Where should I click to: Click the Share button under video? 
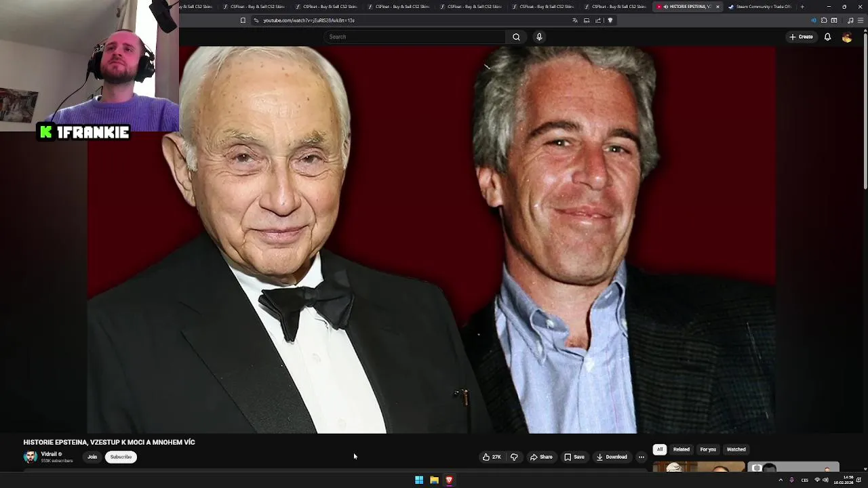pyautogui.click(x=541, y=457)
